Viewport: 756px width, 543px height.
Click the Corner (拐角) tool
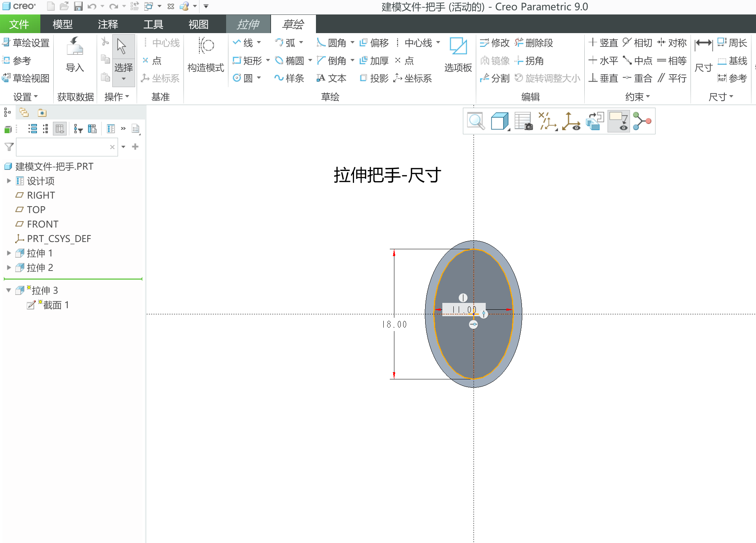pos(529,61)
